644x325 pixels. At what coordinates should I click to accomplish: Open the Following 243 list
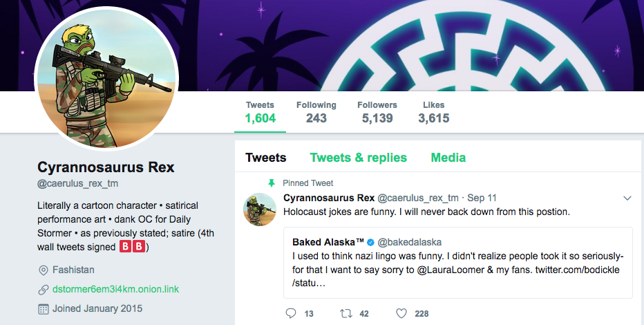click(316, 112)
